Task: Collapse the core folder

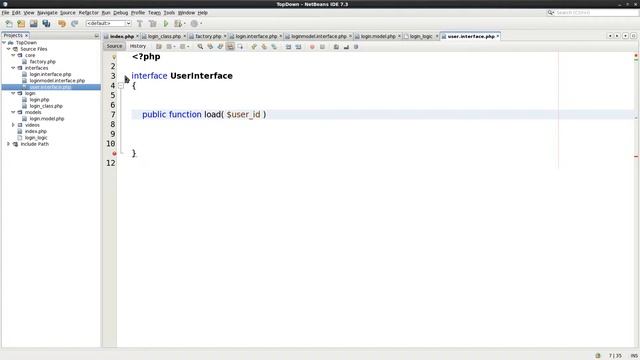Action: (x=13, y=55)
